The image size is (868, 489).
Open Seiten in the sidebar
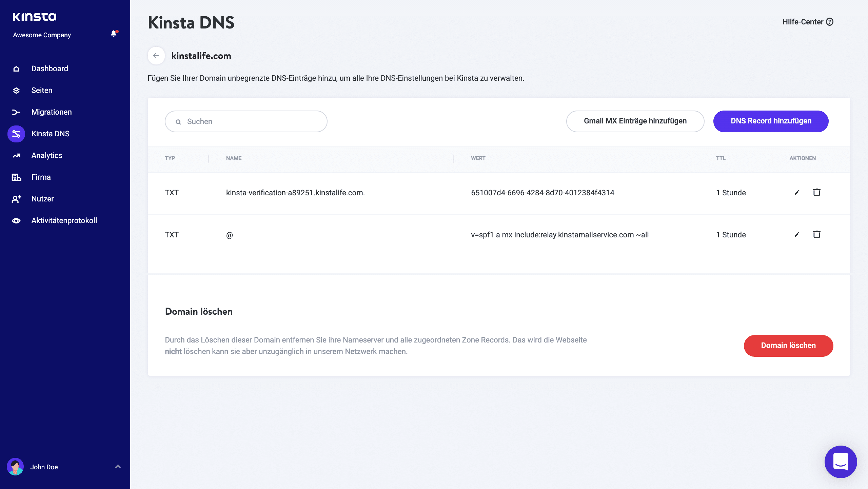[x=42, y=91]
